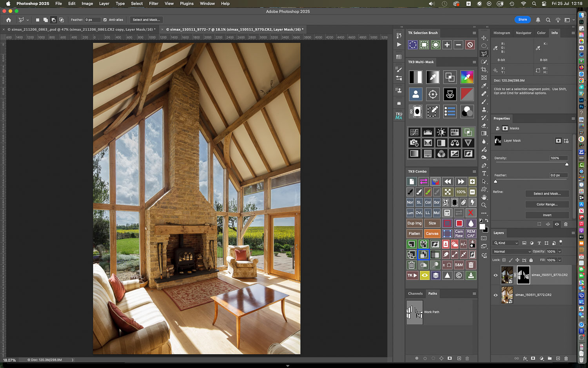
Task: Open the Kind filter dropdown in Layers
Action: tap(506, 243)
